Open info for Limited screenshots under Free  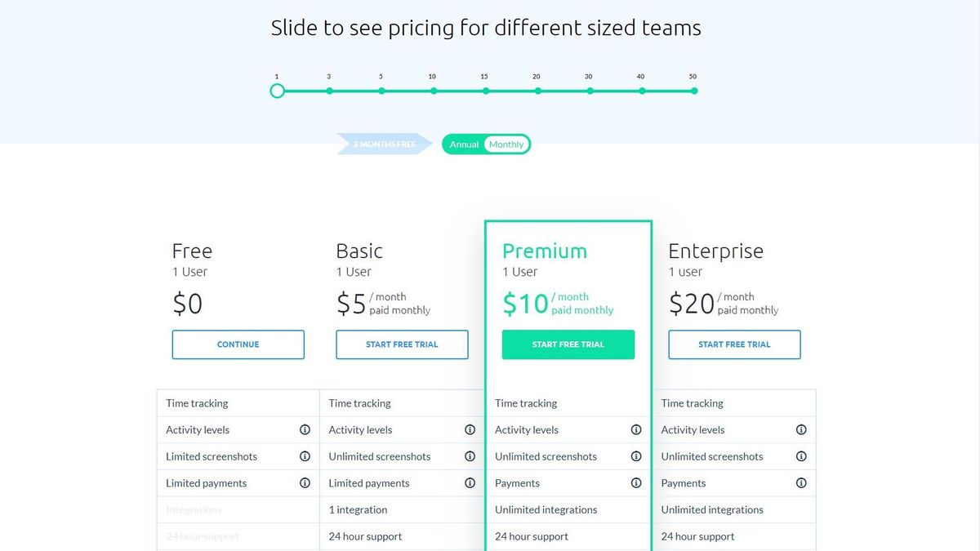[x=305, y=456]
